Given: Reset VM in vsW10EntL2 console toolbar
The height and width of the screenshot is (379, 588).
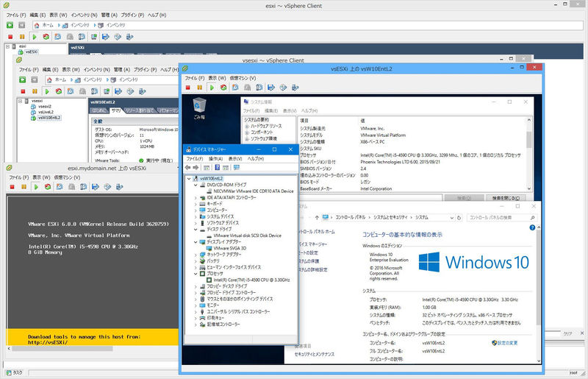Looking at the screenshot, I should tap(223, 88).
